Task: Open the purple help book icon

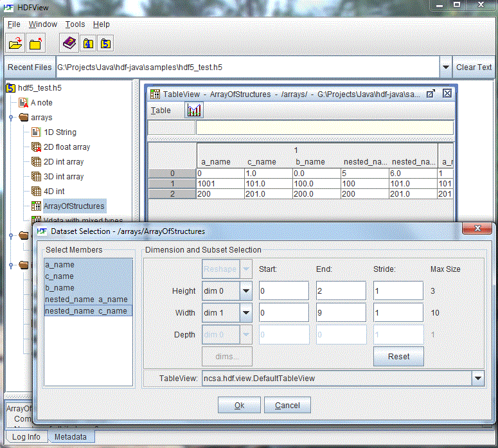Action: pos(69,44)
